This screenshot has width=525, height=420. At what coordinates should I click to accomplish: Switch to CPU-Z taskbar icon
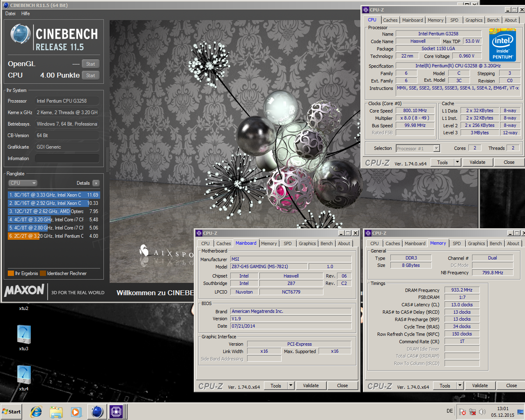click(x=116, y=412)
